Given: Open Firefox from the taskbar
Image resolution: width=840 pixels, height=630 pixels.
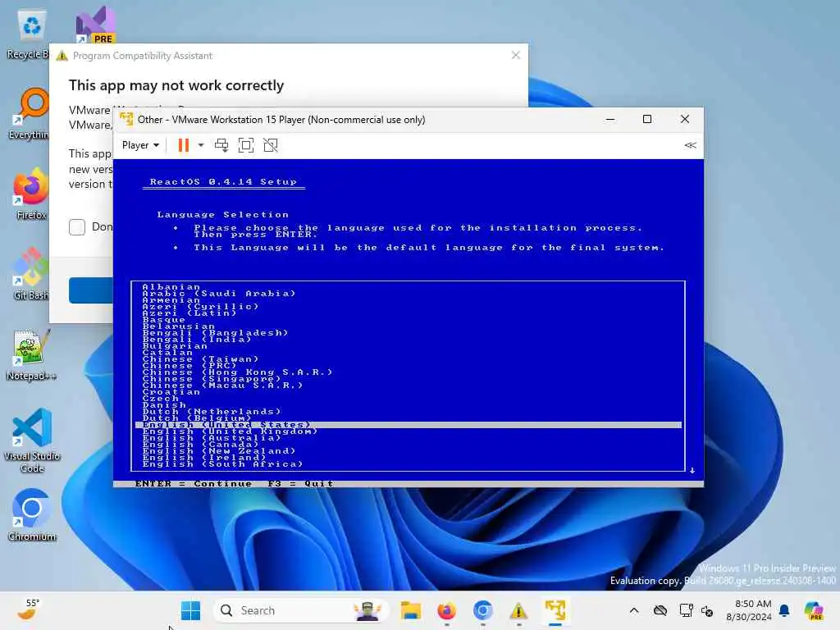Looking at the screenshot, I should pyautogui.click(x=447, y=610).
